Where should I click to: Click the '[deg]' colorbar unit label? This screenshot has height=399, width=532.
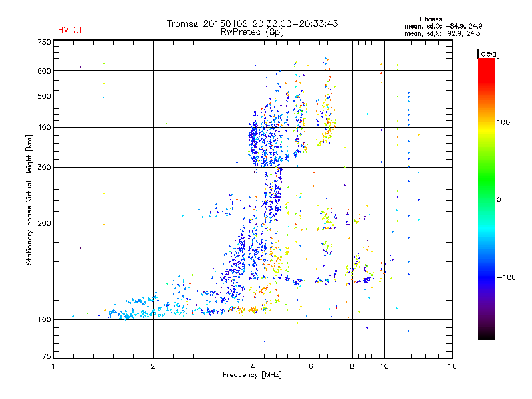(488, 53)
